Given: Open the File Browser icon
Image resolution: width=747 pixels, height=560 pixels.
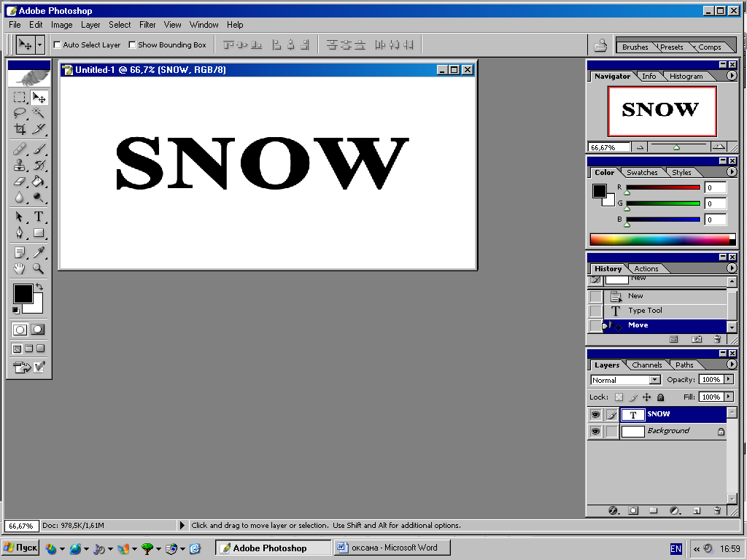Looking at the screenshot, I should [600, 45].
